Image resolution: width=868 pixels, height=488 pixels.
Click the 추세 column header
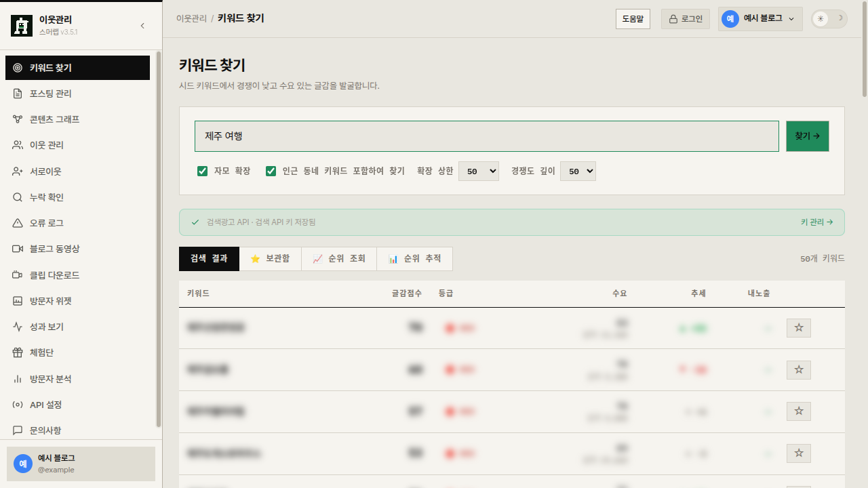click(x=698, y=293)
